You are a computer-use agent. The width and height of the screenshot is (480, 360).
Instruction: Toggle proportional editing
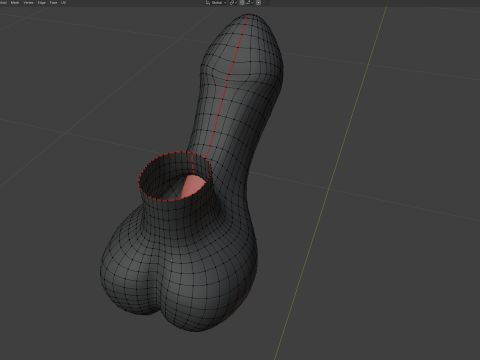pyautogui.click(x=258, y=2)
